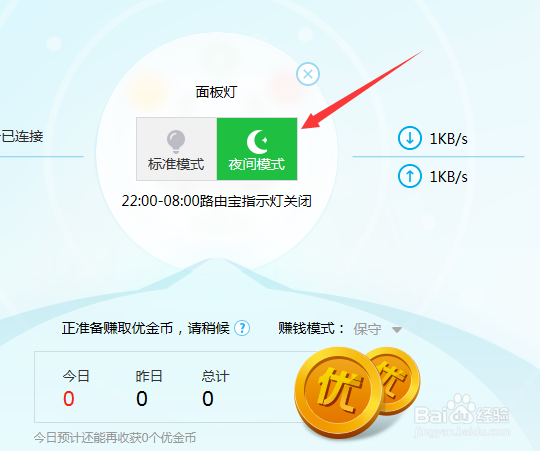Image resolution: width=540 pixels, height=451 pixels.
Task: Close the 面板灯 panel popup
Action: pyautogui.click(x=308, y=74)
